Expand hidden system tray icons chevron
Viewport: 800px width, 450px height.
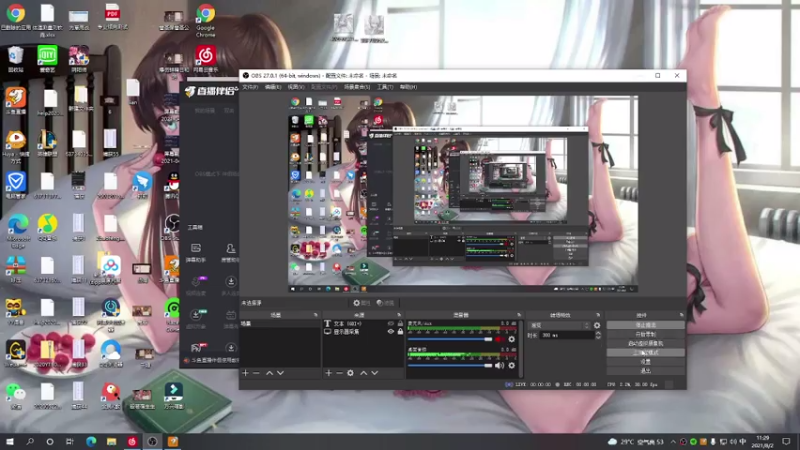(x=673, y=442)
